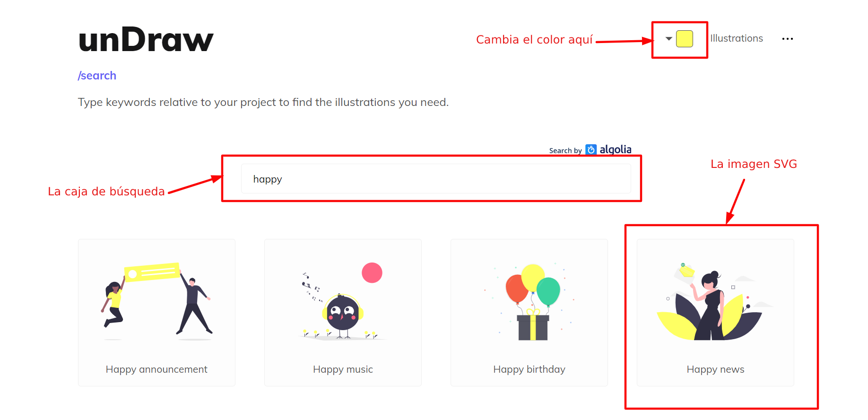Select the Happy news woman illustration
The image size is (868, 420).
(715, 302)
